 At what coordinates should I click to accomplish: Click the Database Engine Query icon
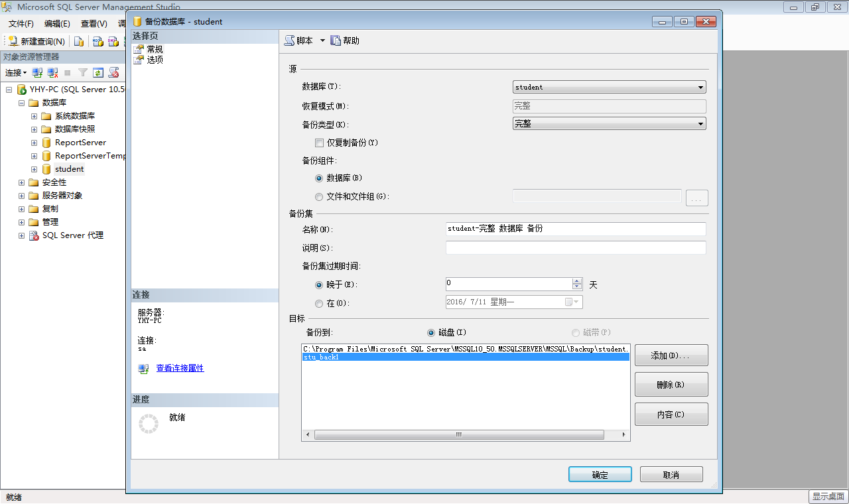[x=78, y=41]
